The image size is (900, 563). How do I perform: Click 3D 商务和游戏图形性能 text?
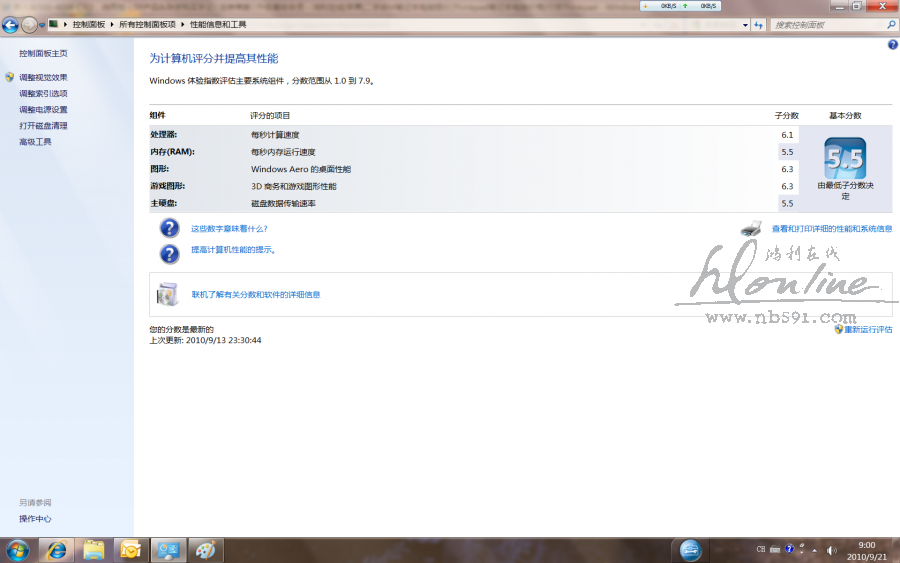(x=293, y=187)
